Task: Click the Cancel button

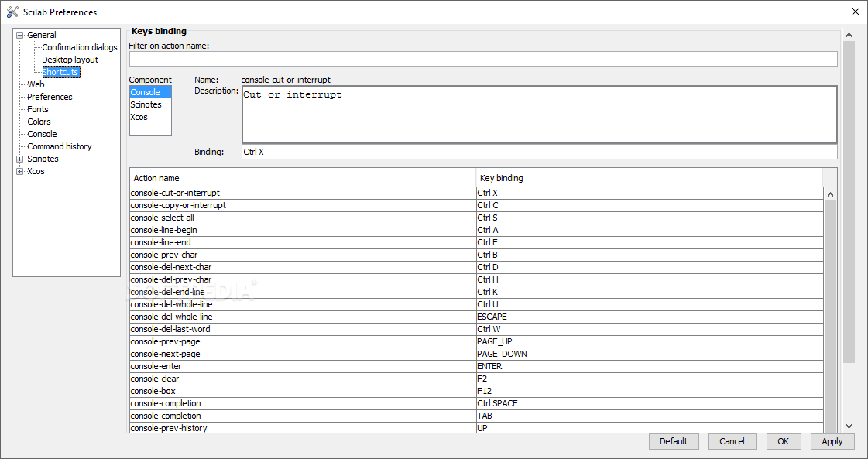Action: [x=732, y=441]
